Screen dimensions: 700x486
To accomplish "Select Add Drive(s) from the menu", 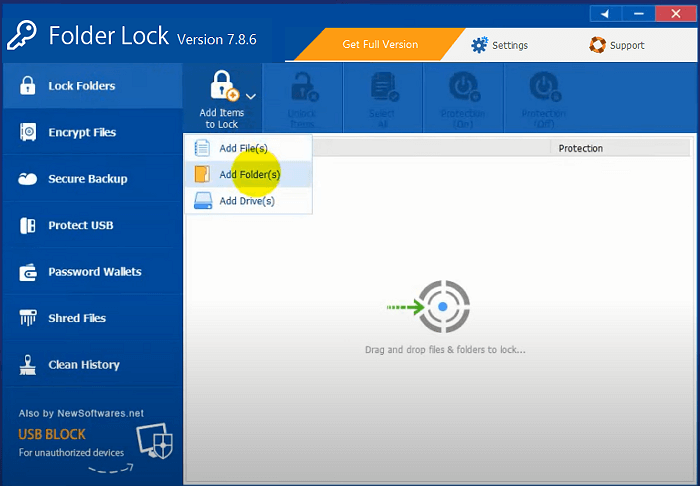I will click(246, 200).
